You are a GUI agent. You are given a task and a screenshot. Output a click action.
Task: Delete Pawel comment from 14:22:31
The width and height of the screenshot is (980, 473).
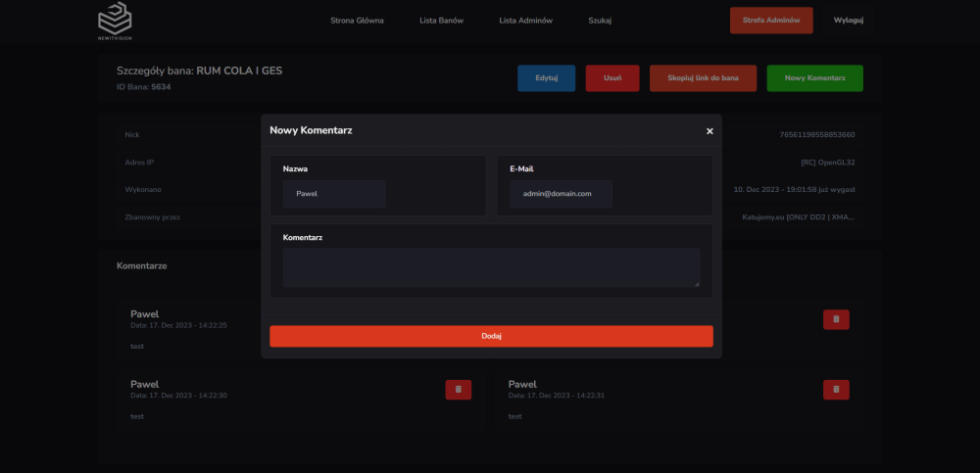tap(836, 390)
